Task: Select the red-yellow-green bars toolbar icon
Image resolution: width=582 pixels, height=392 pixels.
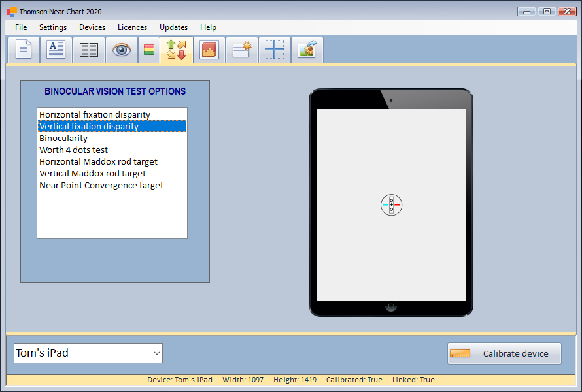Action: click(x=149, y=50)
